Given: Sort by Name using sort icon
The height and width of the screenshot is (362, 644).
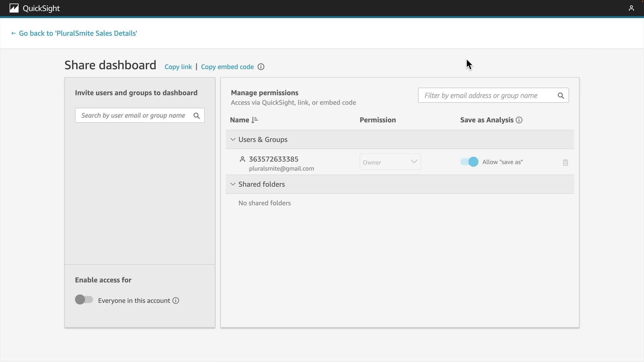Looking at the screenshot, I should point(255,120).
